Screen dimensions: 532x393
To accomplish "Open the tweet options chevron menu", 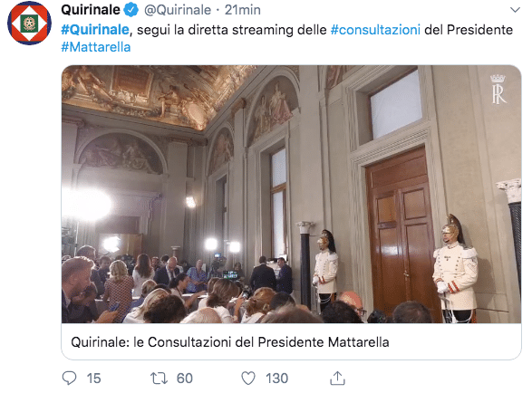I will [x=515, y=10].
